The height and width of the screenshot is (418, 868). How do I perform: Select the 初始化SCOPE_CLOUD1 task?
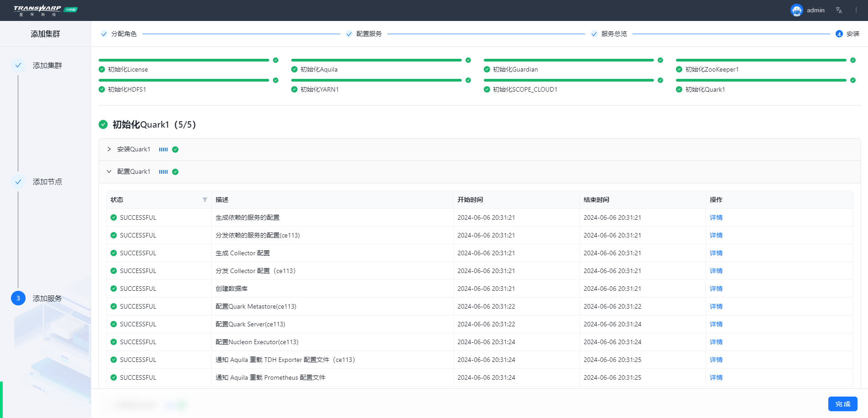pyautogui.click(x=525, y=89)
